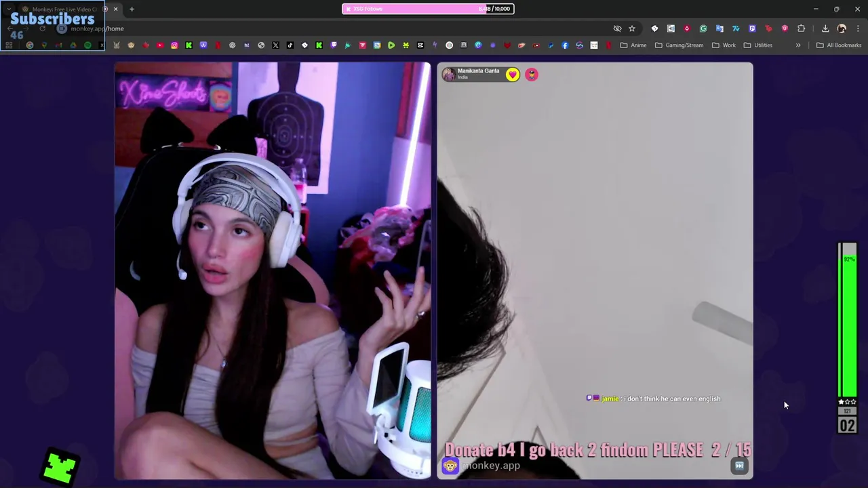The width and height of the screenshot is (868, 488).
Task: Open the green play-arrow bookmark icon
Action: point(391,45)
